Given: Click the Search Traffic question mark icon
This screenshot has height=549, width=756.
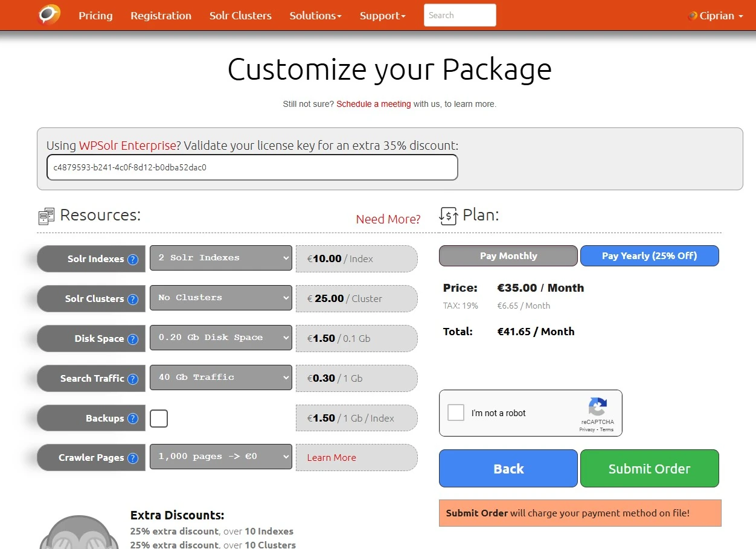Looking at the screenshot, I should 133,379.
